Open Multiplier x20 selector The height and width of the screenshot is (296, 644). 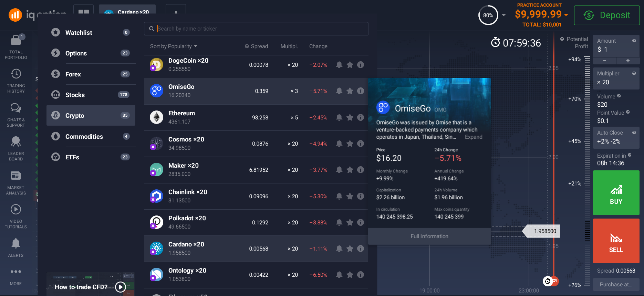pos(616,78)
